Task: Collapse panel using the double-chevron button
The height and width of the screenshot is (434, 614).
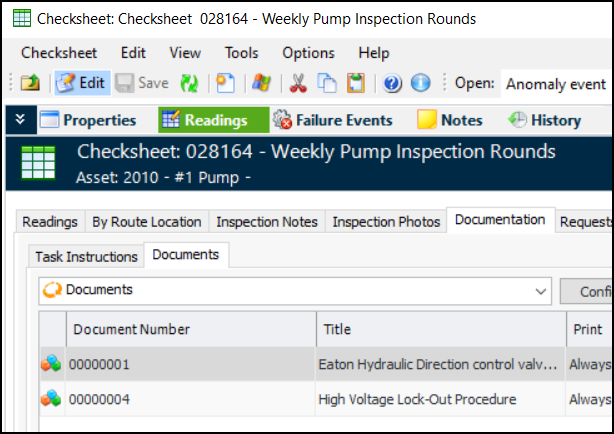Action: point(20,119)
